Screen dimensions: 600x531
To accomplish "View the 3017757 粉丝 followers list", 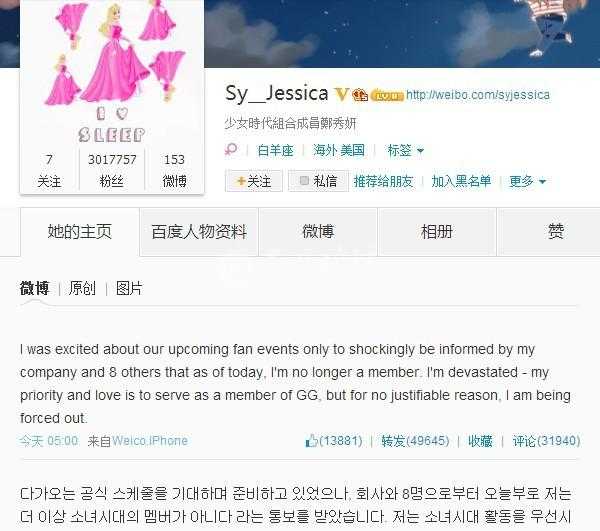I will (x=112, y=170).
